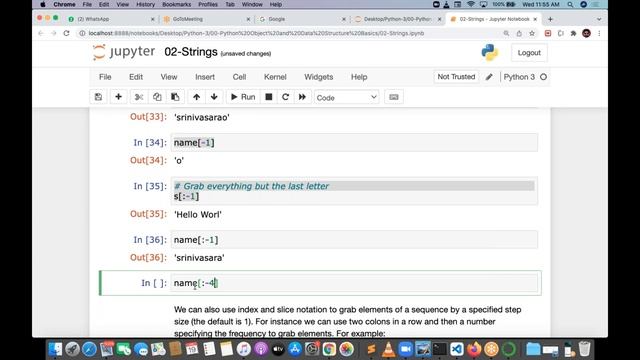The image size is (640, 360).
Task: Open Visual Studio Code from the dock
Action: point(457,349)
